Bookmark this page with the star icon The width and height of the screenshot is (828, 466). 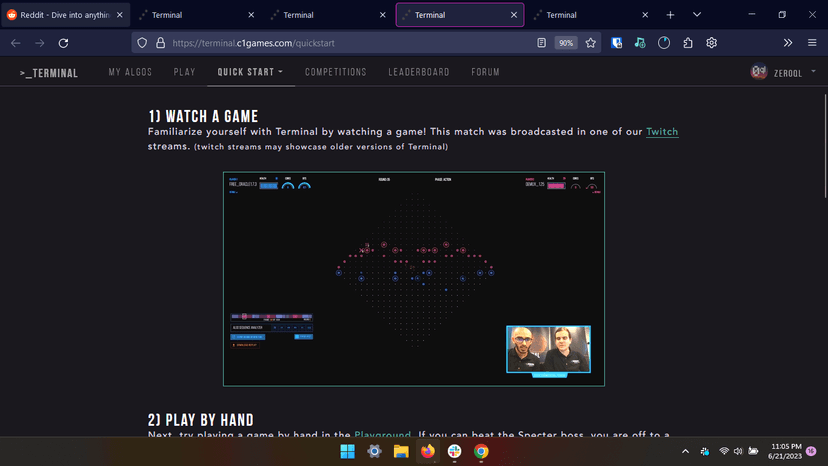click(x=591, y=43)
